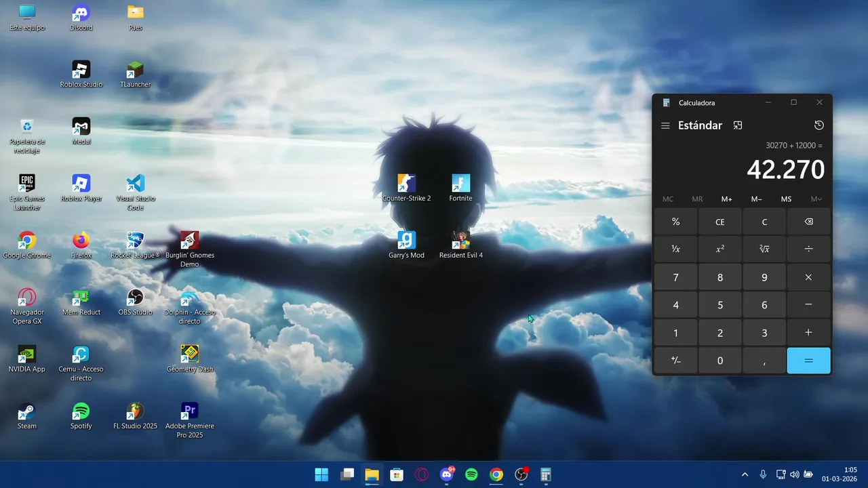Image resolution: width=868 pixels, height=488 pixels.
Task: Select Adobe Premiere Pro 2025 icon
Action: pyautogui.click(x=190, y=420)
